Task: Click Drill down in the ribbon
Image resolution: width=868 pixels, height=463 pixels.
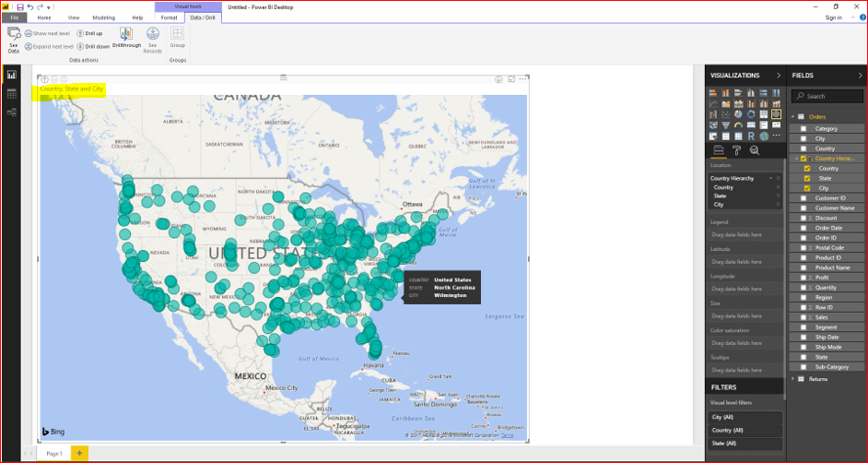Action: pos(93,46)
